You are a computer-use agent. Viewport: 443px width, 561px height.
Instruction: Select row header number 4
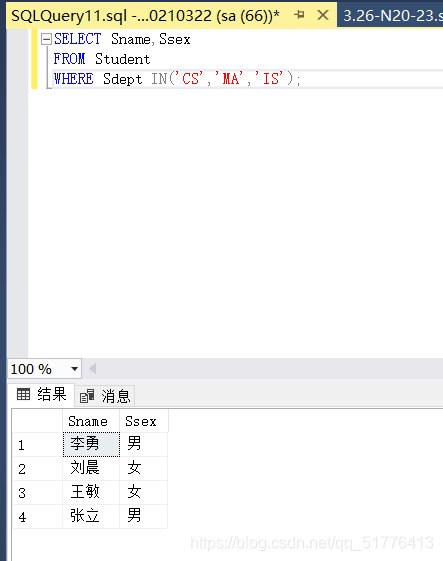tap(38, 517)
